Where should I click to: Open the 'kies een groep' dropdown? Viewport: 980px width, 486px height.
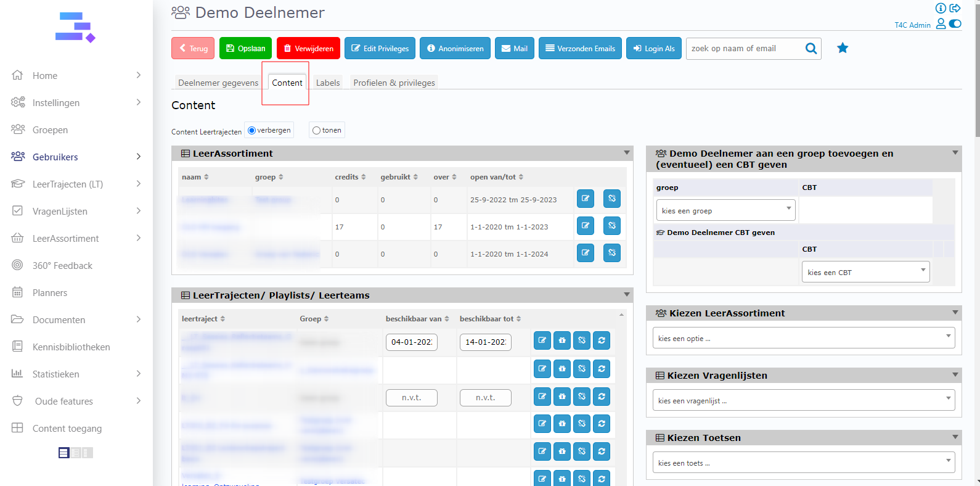coord(725,210)
